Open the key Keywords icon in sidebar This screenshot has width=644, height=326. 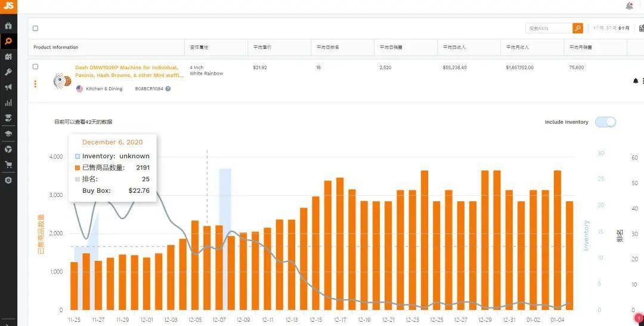(x=8, y=72)
